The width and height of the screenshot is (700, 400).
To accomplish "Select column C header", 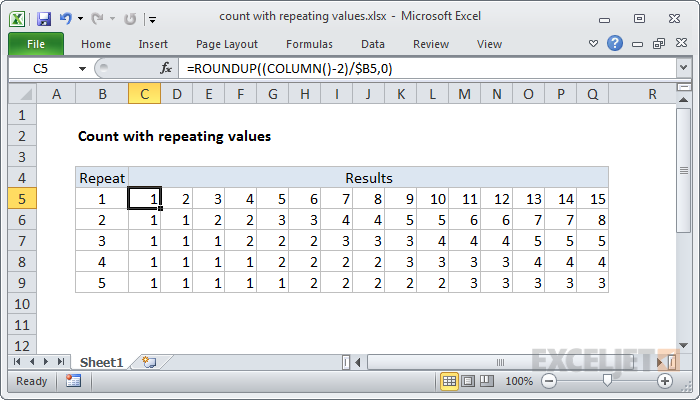I will [x=144, y=94].
